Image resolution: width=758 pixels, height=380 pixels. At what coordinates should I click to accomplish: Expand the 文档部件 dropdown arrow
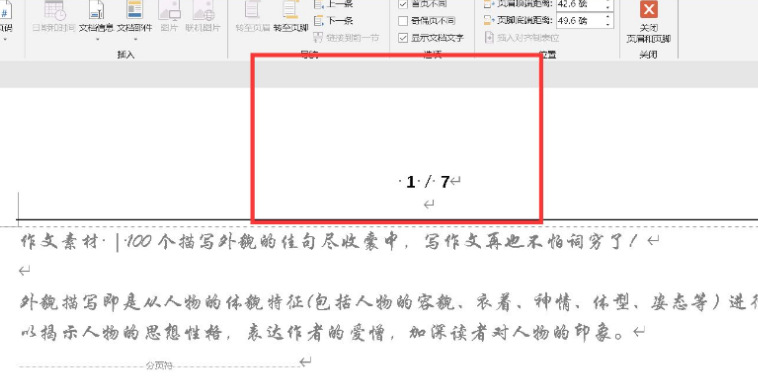[x=135, y=39]
